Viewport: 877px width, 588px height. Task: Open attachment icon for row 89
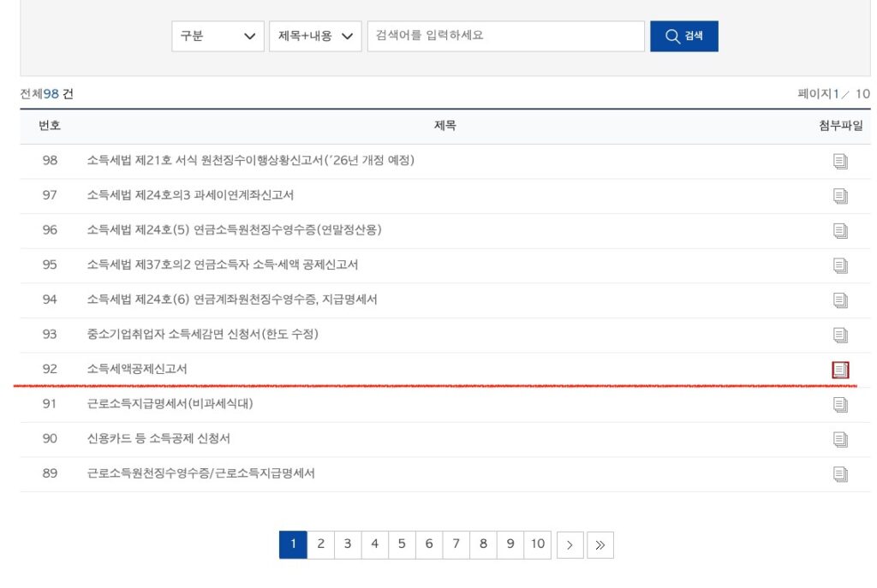(840, 474)
